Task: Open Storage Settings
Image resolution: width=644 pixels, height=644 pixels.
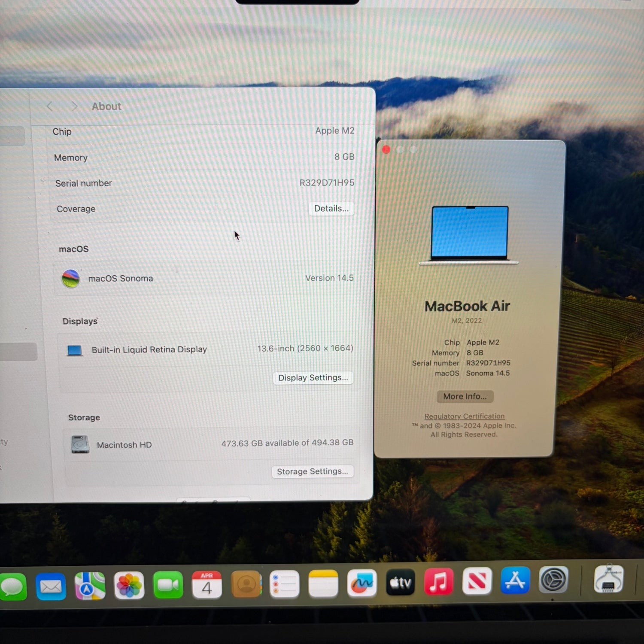Action: tap(312, 471)
